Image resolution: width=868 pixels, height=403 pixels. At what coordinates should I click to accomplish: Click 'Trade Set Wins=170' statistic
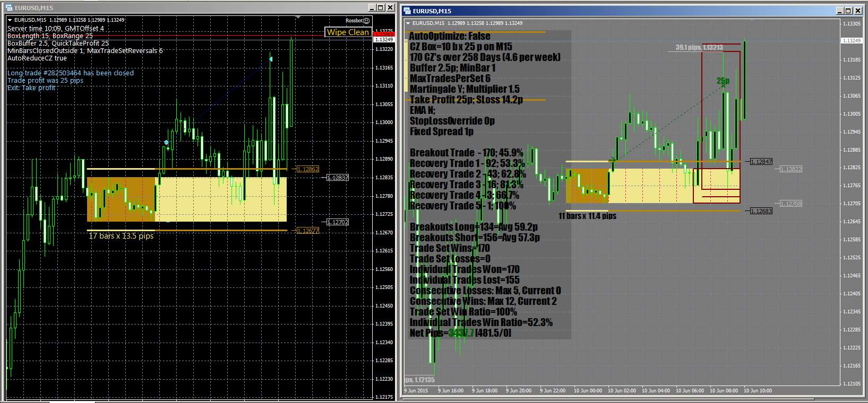click(450, 248)
